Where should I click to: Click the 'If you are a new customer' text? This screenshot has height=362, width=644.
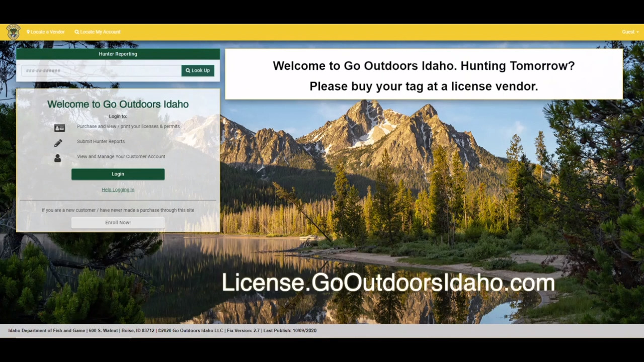click(x=118, y=210)
